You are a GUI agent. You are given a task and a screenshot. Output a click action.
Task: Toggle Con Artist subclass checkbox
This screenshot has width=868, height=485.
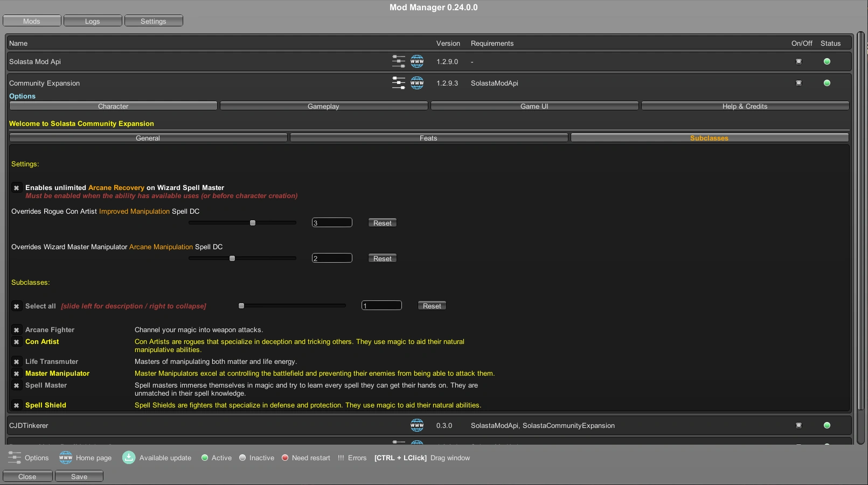pyautogui.click(x=16, y=342)
